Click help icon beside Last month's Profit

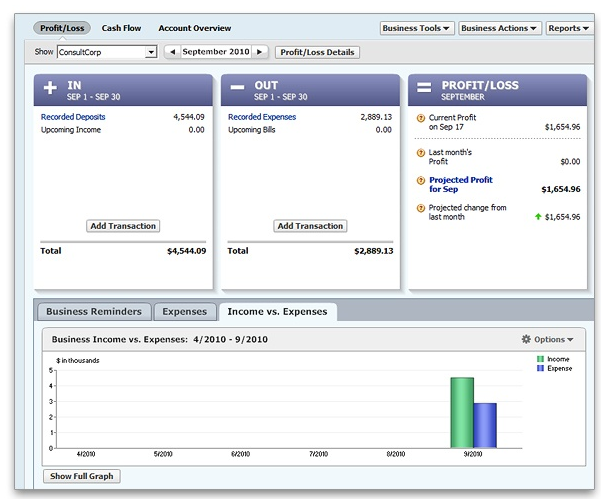click(421, 152)
